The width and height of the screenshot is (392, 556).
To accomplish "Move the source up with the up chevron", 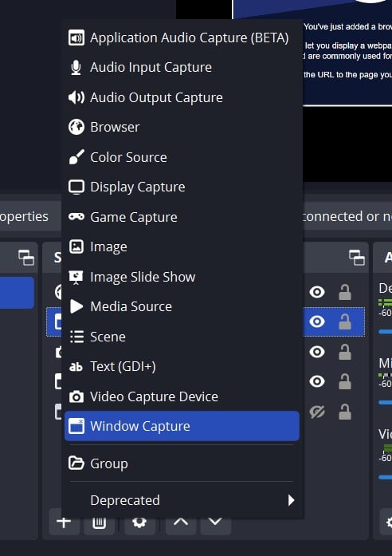I will point(181,522).
